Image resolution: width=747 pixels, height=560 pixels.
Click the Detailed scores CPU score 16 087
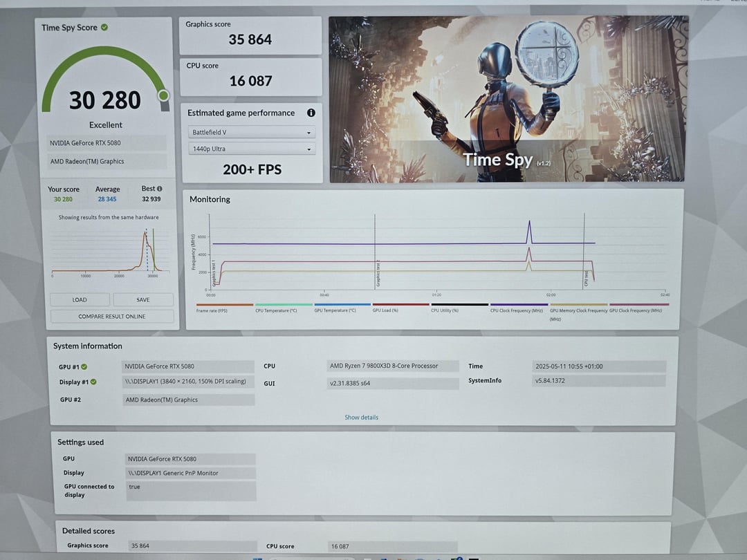(x=393, y=546)
